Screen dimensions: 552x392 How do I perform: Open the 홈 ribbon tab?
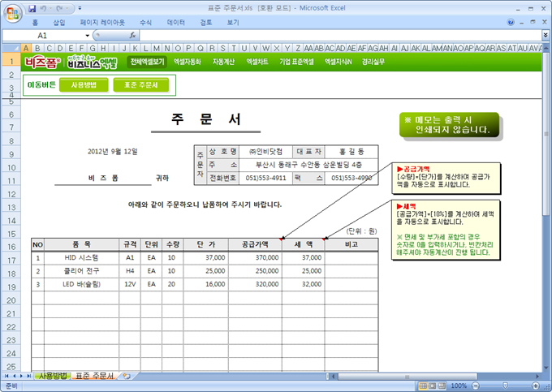(35, 23)
